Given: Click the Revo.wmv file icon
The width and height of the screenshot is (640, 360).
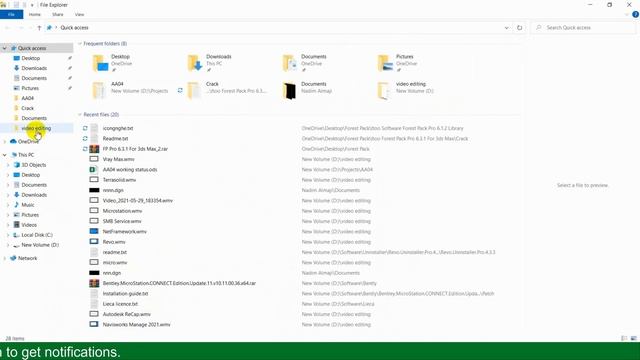Looking at the screenshot, I should [94, 242].
